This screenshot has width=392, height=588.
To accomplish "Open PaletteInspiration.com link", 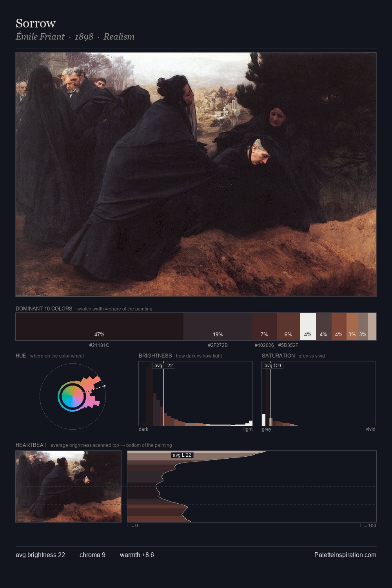I will pos(345,555).
